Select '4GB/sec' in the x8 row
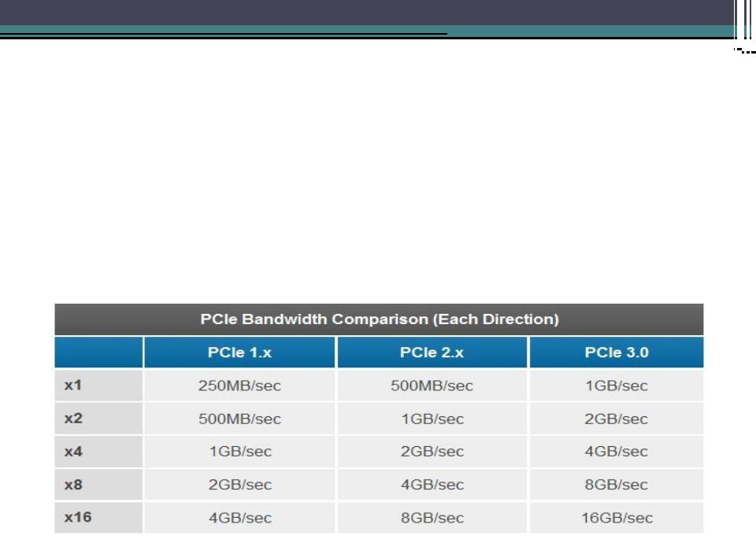The width and height of the screenshot is (756, 539). [x=432, y=485]
